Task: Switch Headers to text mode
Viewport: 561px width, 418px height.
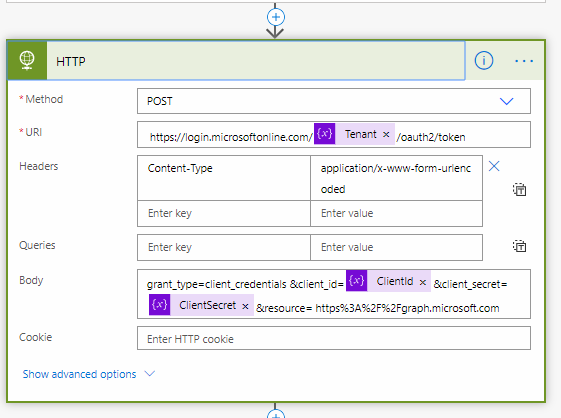Action: click(x=519, y=189)
